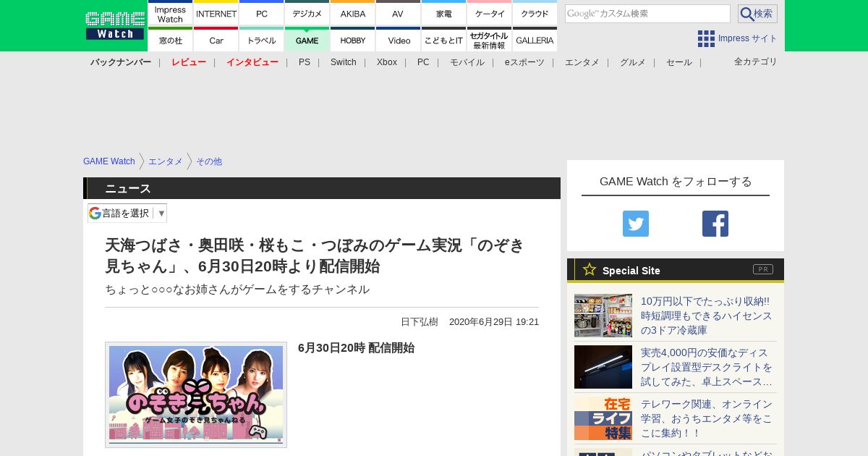Open the のぞき見ちゃん article thumbnail
Viewport: 868px width, 456px height.
196,394
